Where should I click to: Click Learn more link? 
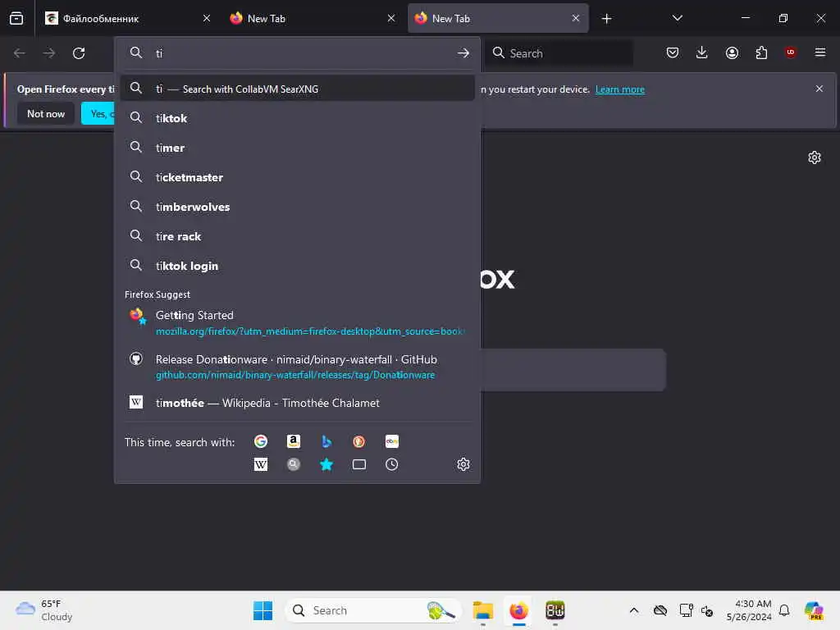click(620, 89)
